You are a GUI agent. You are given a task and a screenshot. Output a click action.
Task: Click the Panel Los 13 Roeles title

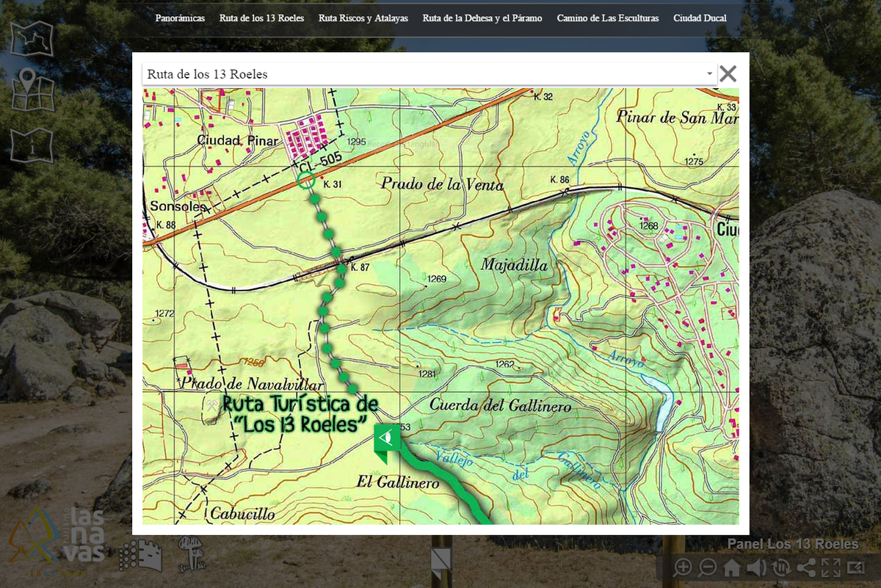point(792,544)
